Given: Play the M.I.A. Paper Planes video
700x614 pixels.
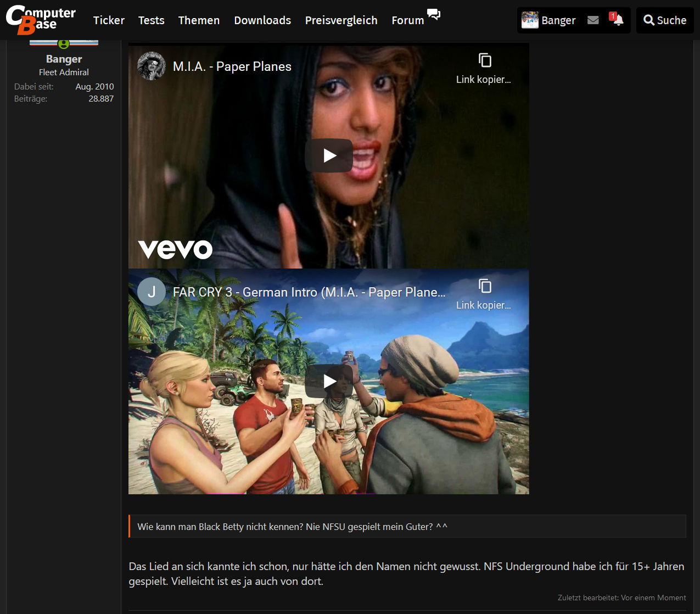Looking at the screenshot, I should [x=329, y=155].
